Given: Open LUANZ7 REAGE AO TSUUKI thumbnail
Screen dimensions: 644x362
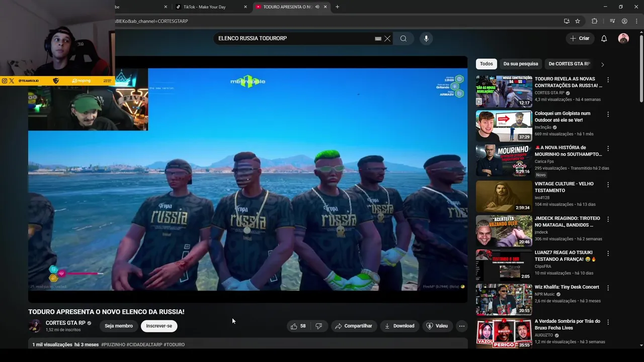Looking at the screenshot, I should 504,265.
